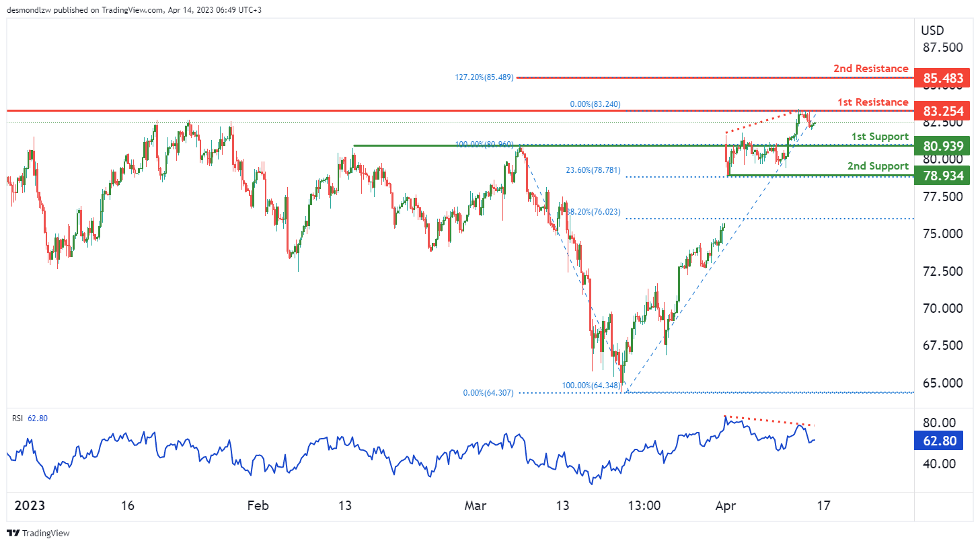The width and height of the screenshot is (980, 545).
Task: Select the '2nd Support' text label
Action: pos(878,166)
